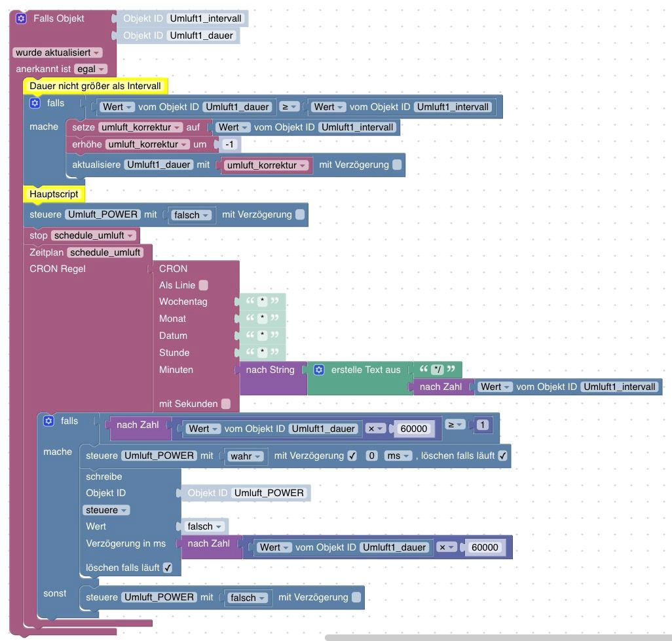Uncheck löschen falls läuft in schreibe block
Image resolution: width=672 pixels, height=641 pixels.
(167, 568)
